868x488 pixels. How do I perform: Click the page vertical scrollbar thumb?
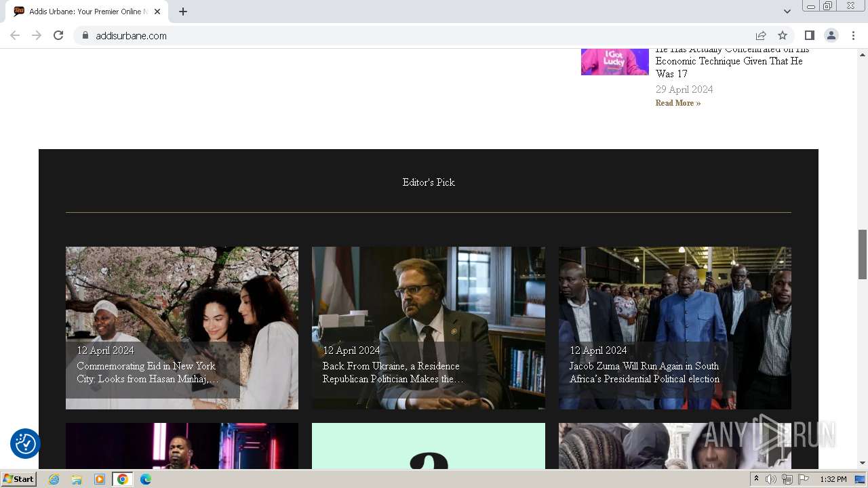click(863, 254)
